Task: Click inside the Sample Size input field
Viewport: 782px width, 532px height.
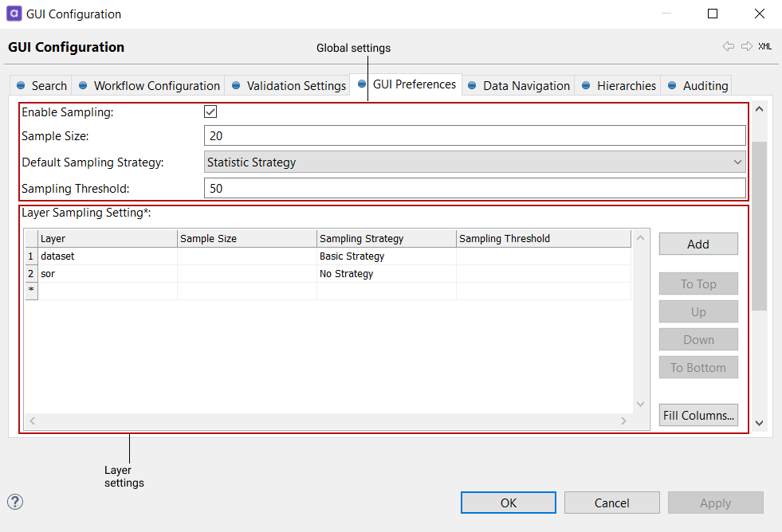Action: [x=474, y=135]
